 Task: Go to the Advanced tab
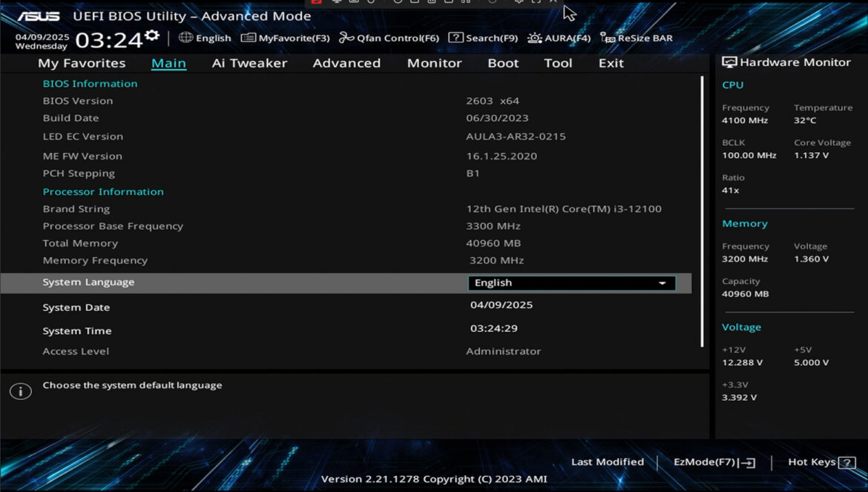pos(346,63)
